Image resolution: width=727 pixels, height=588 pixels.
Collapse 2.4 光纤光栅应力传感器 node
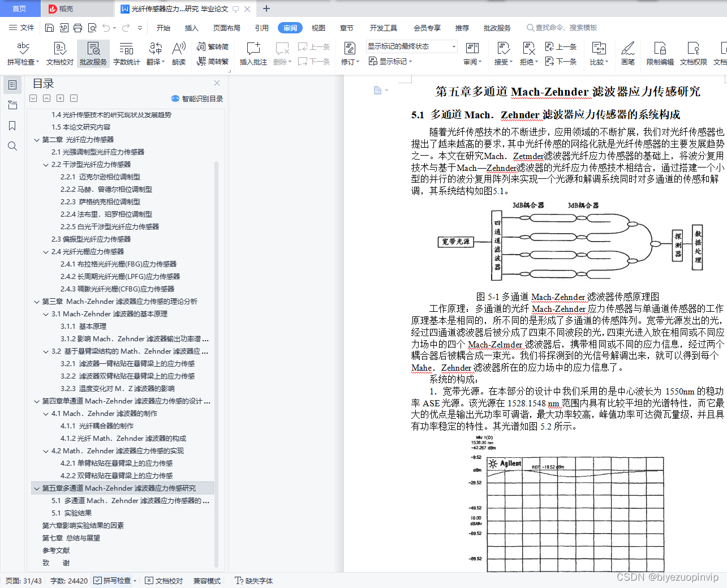pyautogui.click(x=46, y=252)
